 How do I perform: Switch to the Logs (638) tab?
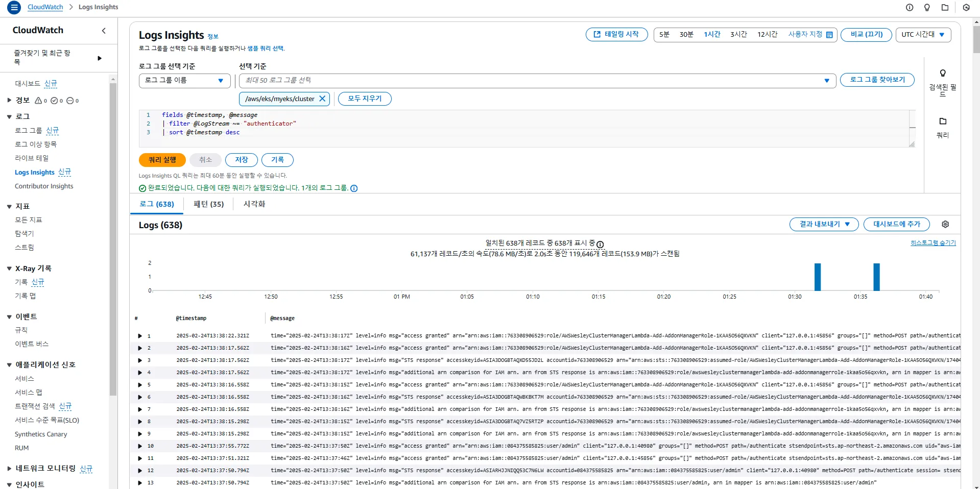click(157, 204)
